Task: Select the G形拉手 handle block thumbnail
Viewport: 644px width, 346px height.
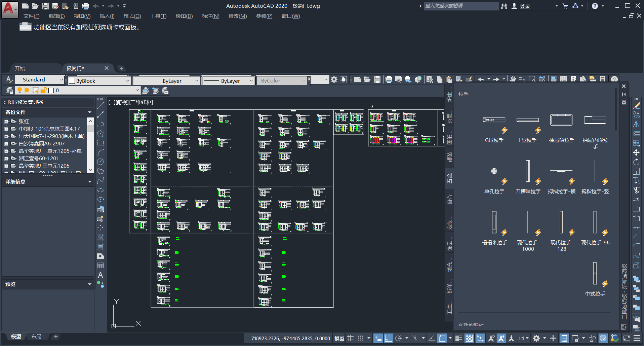Action: (x=494, y=120)
